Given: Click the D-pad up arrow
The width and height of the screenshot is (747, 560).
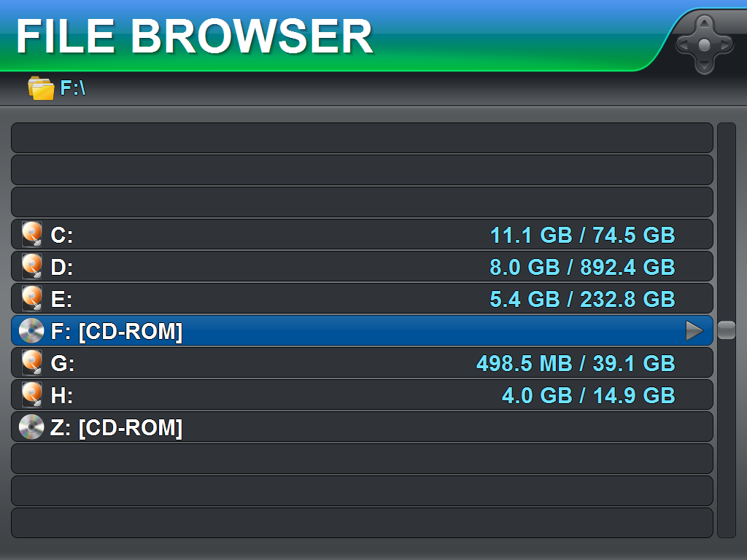Looking at the screenshot, I should point(704,24).
